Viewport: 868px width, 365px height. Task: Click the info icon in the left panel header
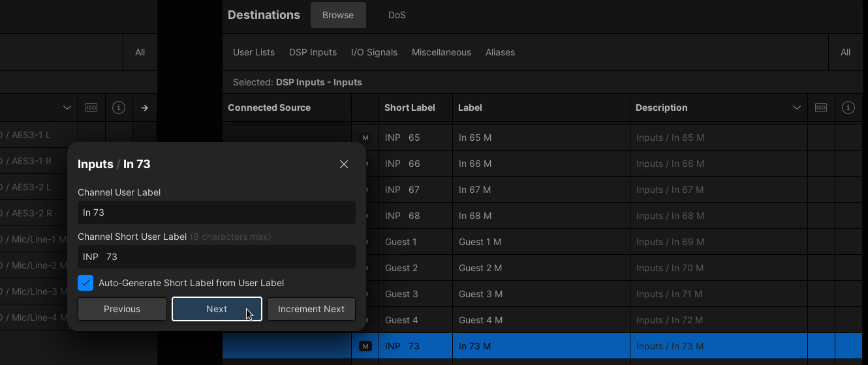[118, 108]
